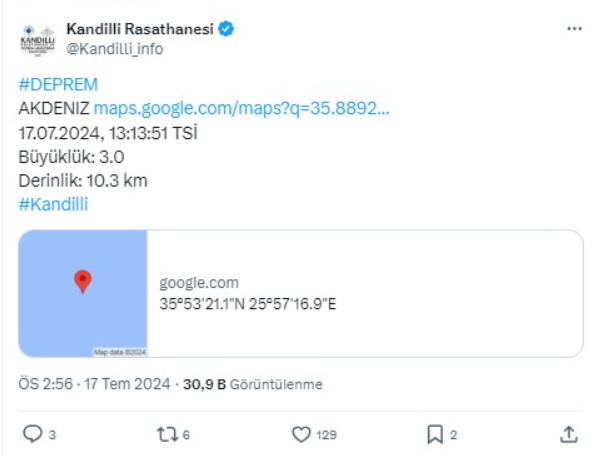
Task: Click the blue map preview thumbnail
Action: [83, 294]
